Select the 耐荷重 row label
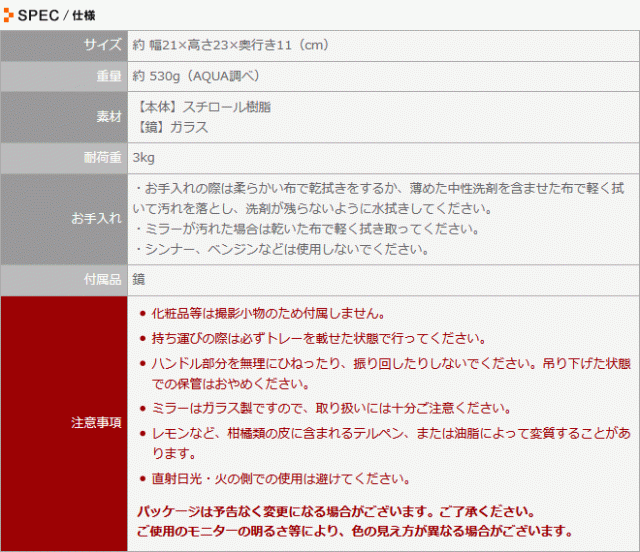This screenshot has height=552, width=640. [102, 158]
